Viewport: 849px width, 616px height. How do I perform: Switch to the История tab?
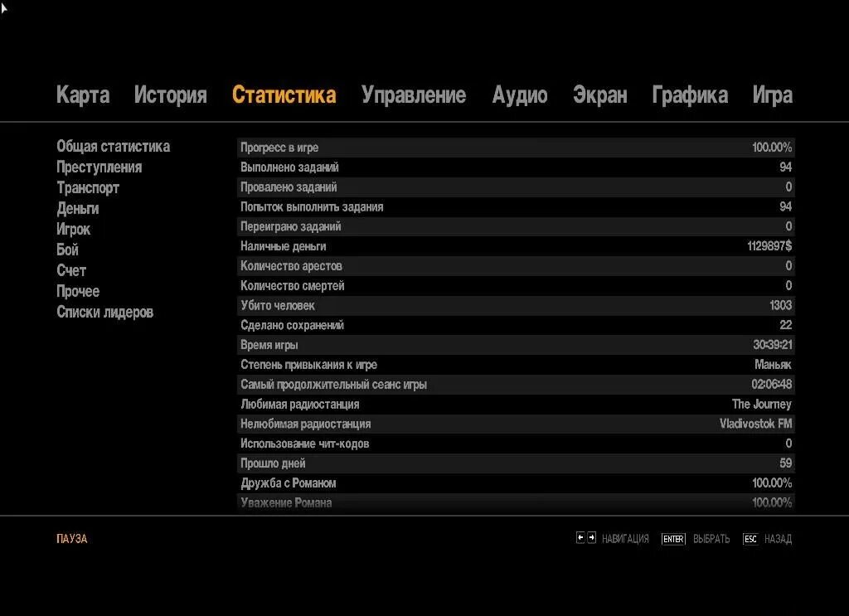[x=171, y=95]
